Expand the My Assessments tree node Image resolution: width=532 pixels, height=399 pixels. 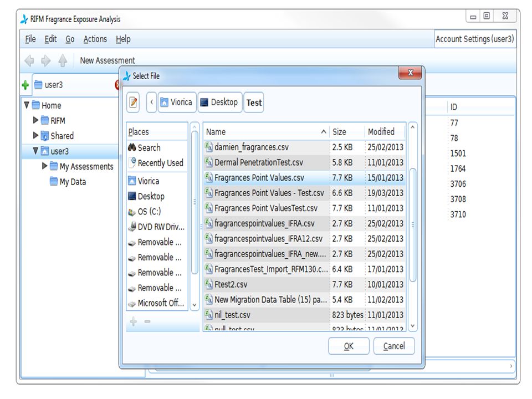pos(44,166)
